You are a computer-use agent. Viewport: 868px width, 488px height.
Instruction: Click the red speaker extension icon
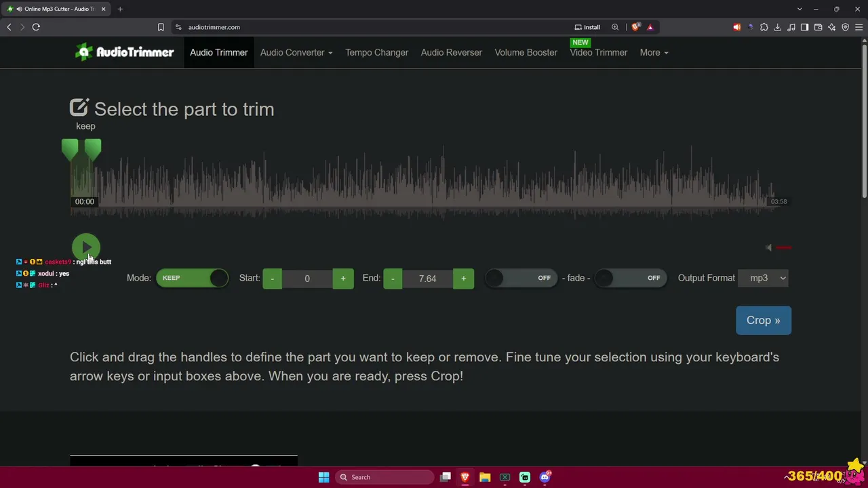pyautogui.click(x=736, y=27)
